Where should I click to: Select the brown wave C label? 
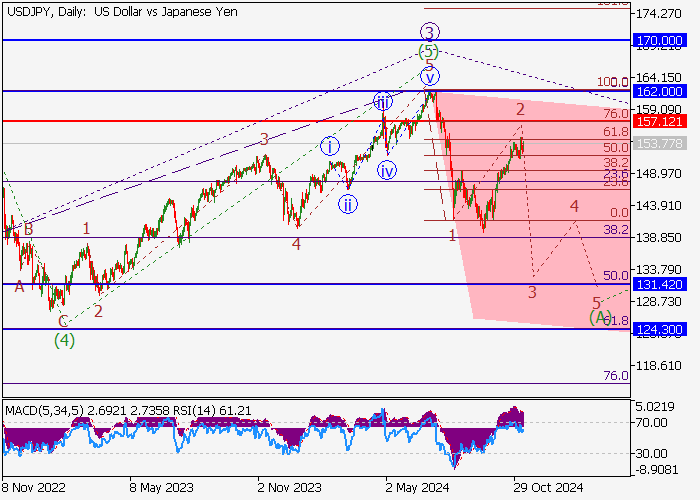coord(63,321)
